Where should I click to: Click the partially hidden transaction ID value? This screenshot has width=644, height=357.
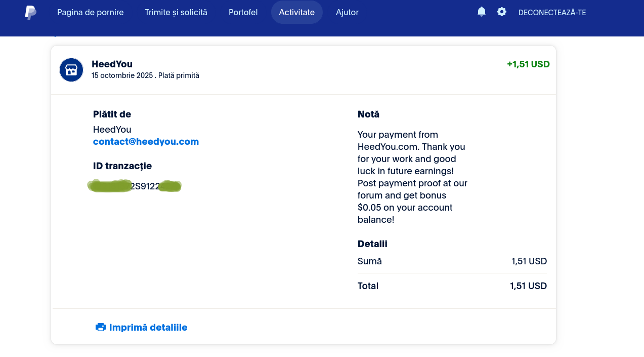click(x=135, y=186)
